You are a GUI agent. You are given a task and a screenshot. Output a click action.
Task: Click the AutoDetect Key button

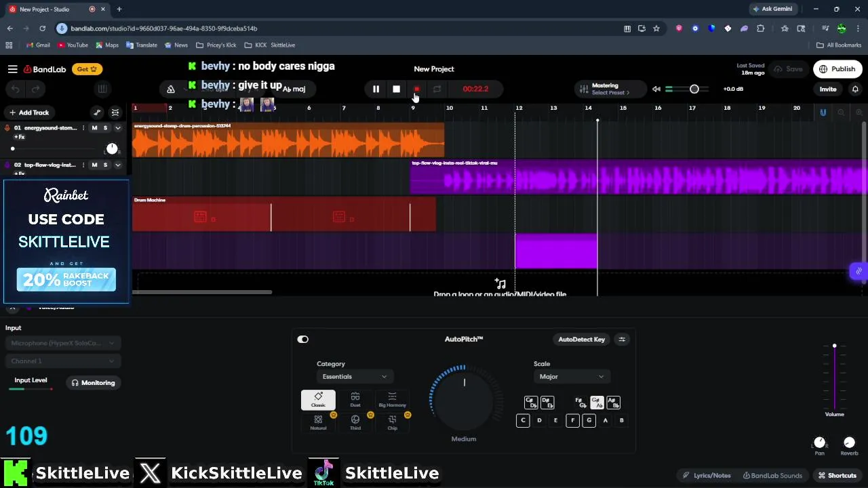[581, 339]
